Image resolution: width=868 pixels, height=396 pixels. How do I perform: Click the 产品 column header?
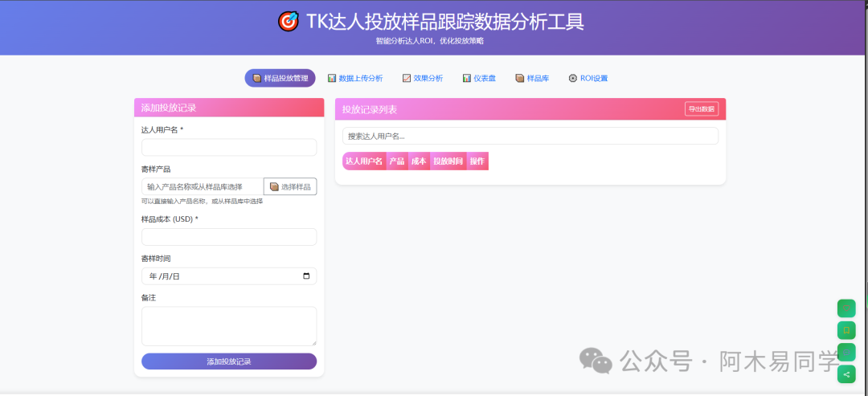[397, 161]
